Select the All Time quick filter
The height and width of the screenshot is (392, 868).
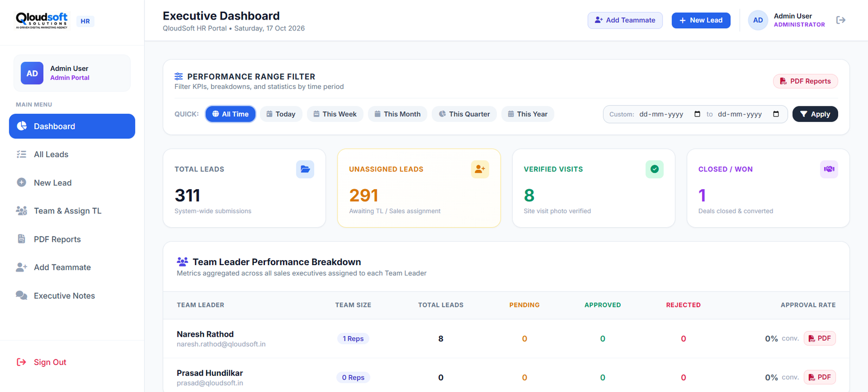point(231,114)
